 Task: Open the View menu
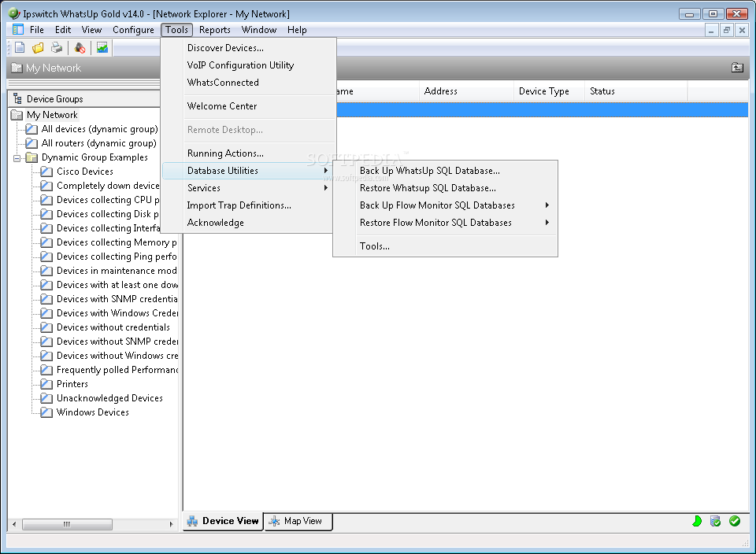(x=91, y=30)
